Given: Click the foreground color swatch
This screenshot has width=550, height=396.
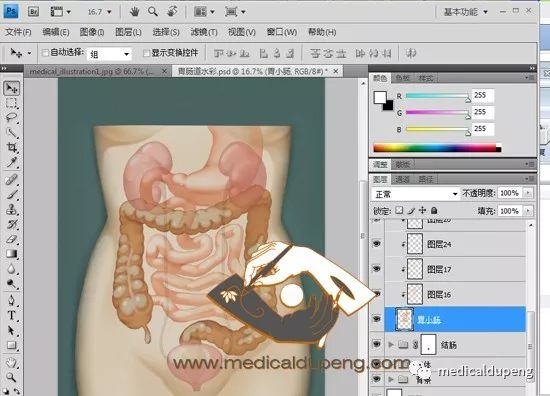Looking at the screenshot, I should (x=380, y=98).
